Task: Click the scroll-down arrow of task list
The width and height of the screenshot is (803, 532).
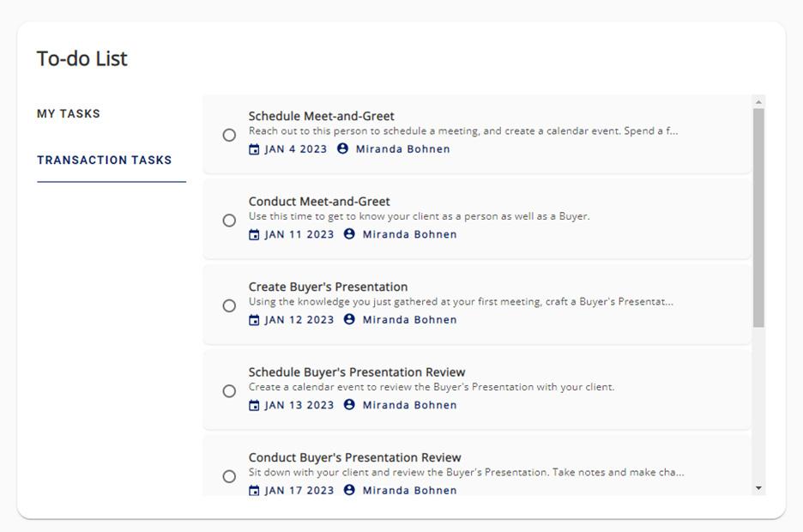Action: [x=759, y=488]
